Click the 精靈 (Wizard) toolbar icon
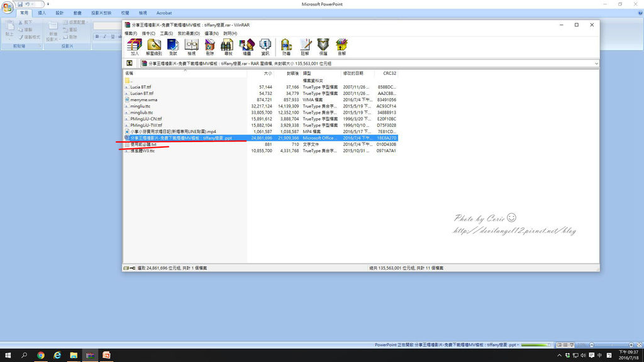Screen dimensions: 644x362 point(247,47)
